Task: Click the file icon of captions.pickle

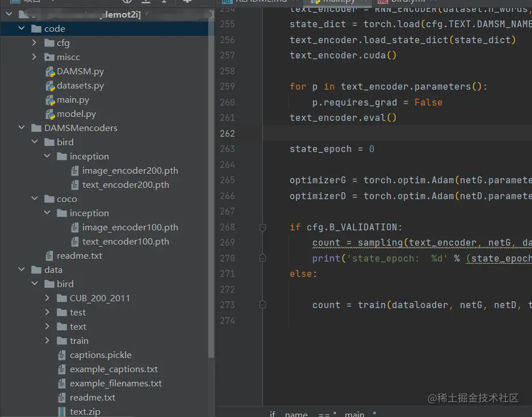Action: (x=62, y=355)
